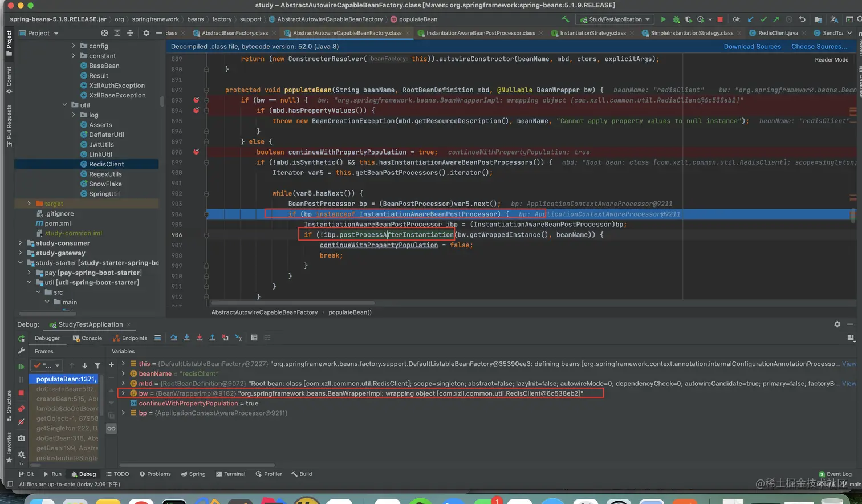Screen dimensions: 862x504
Task: Commit changes using the green Git checkmark
Action: click(763, 19)
